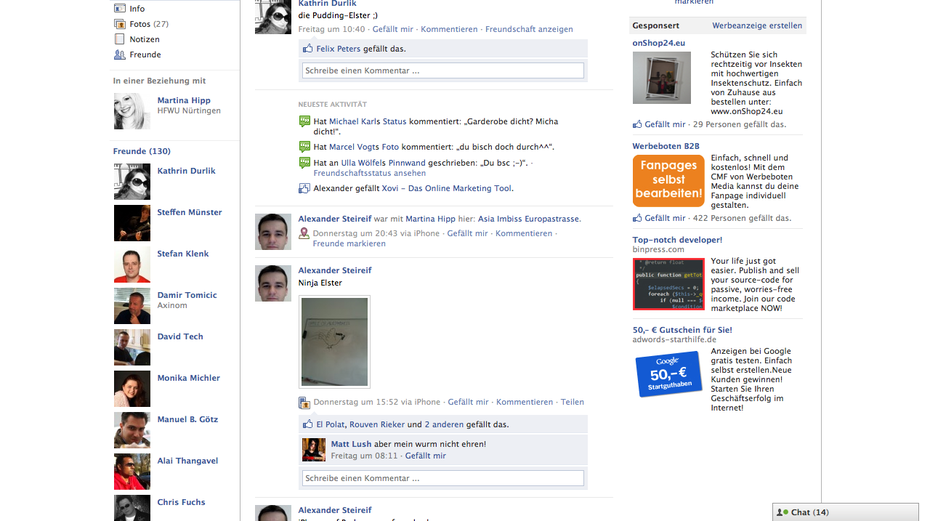This screenshot has height=521, width=930.
Task: Click Kommentieren on Ninja Elster post
Action: coord(524,402)
